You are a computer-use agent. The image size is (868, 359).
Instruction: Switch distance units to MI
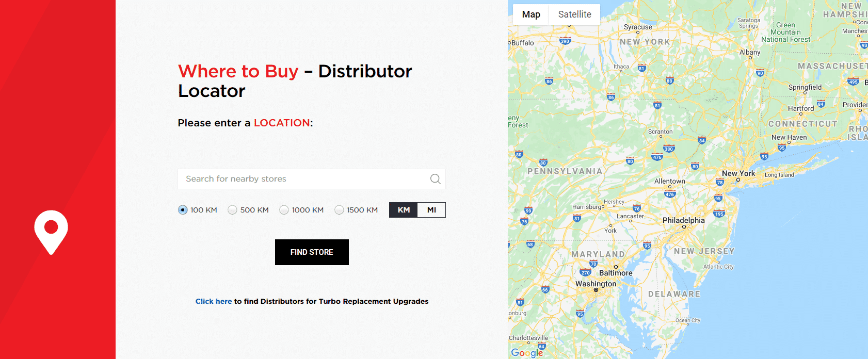pos(431,210)
